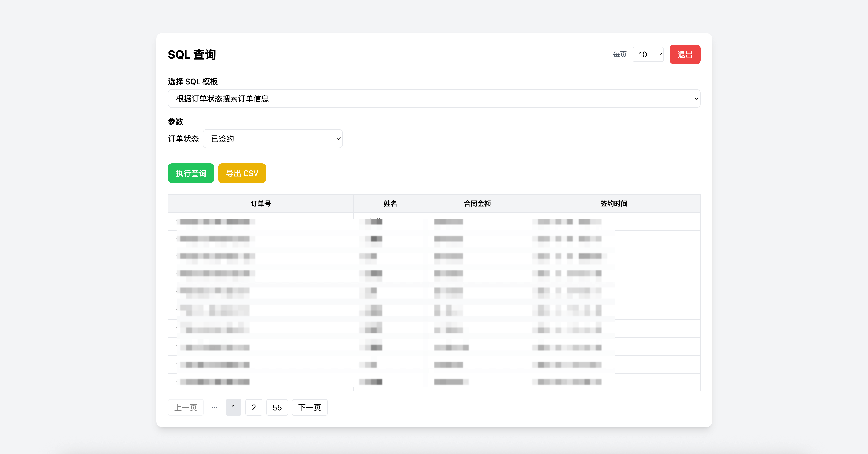Click the 上一页 previous page button

coord(186,407)
